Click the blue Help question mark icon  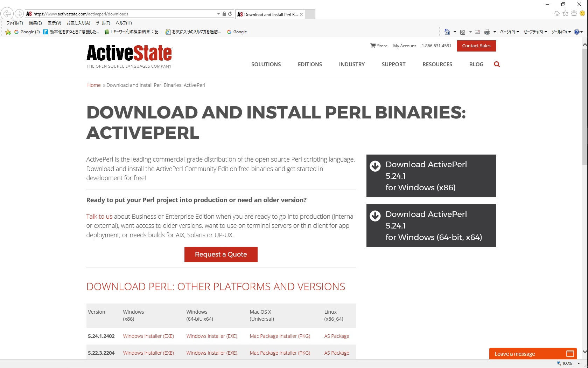577,32
